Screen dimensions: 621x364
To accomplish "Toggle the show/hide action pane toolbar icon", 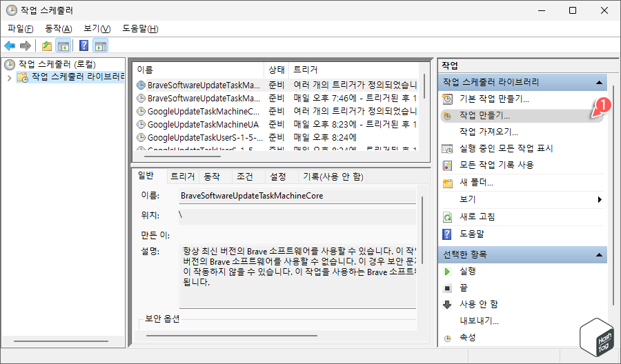I will pos(101,46).
